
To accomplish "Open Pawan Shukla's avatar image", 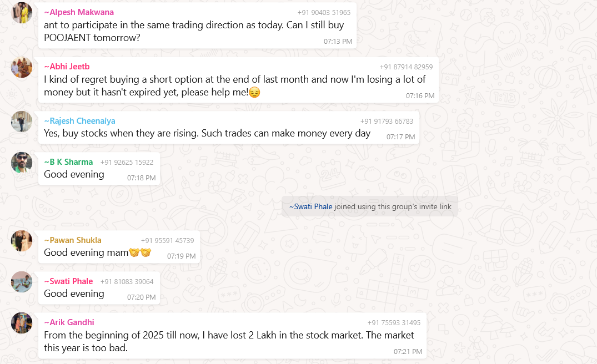I will click(x=22, y=241).
